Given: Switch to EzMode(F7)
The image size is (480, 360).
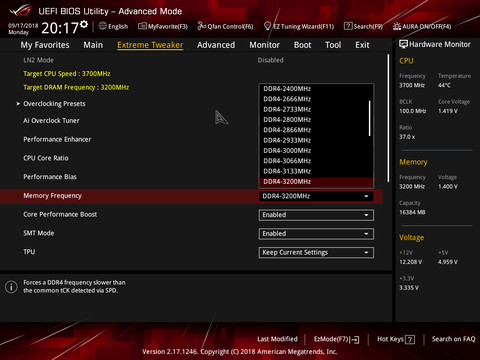Looking at the screenshot, I should pyautogui.click(x=336, y=339).
